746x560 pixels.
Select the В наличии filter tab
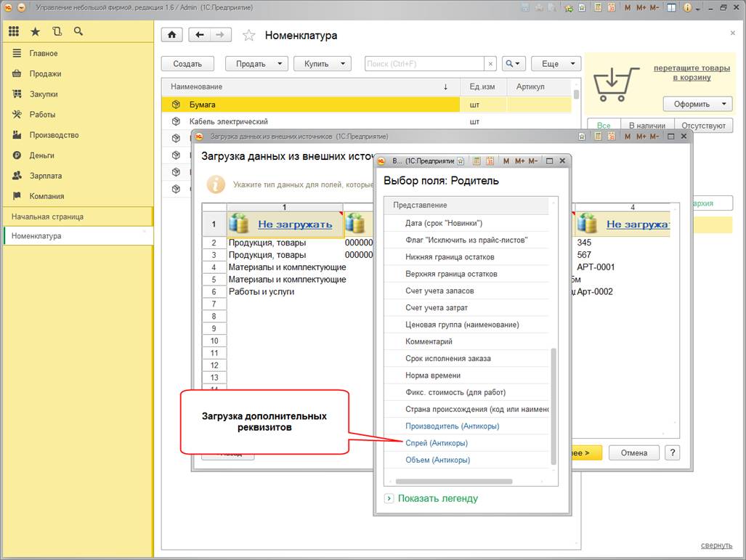click(647, 126)
